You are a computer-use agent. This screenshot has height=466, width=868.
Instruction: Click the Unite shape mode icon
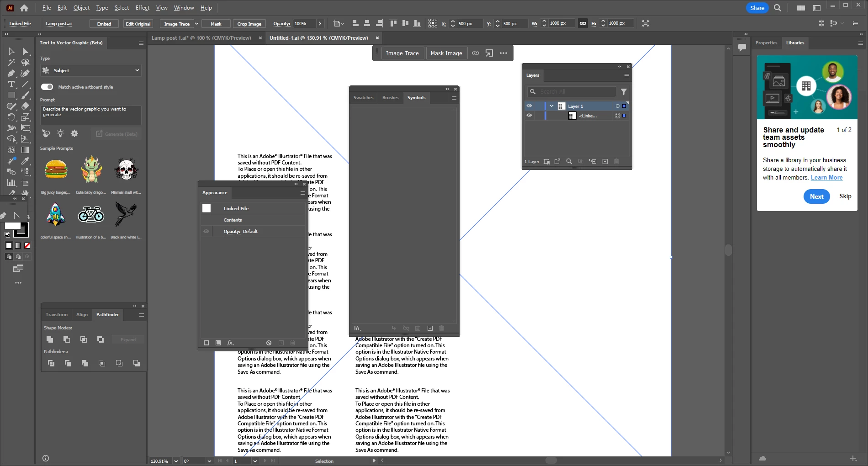click(x=50, y=339)
